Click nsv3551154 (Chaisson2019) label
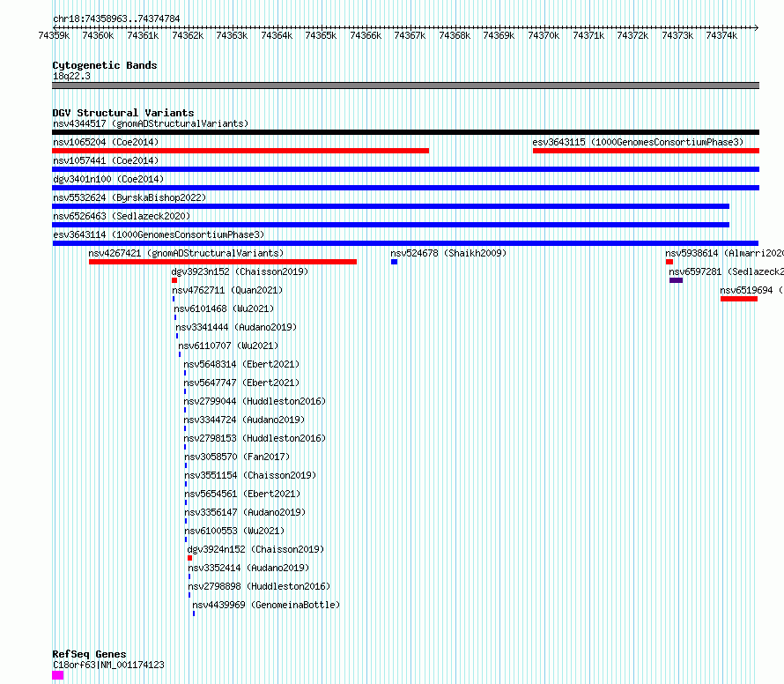The image size is (784, 684). [250, 475]
